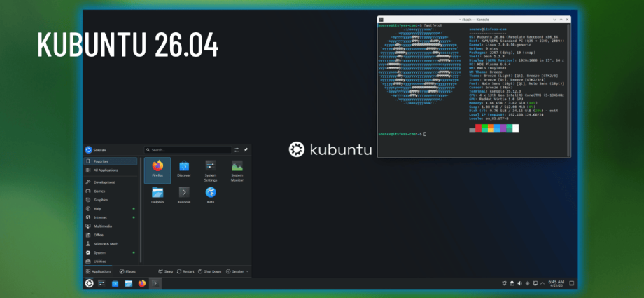Open the Utilities category
The image size is (644, 298).
[111, 262]
